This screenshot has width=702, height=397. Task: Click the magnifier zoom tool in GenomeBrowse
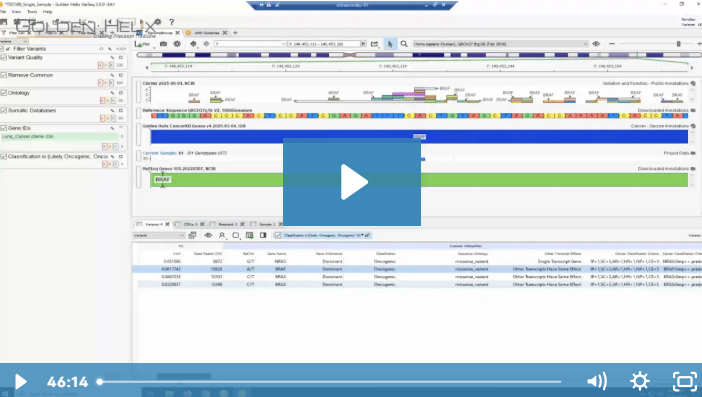404,44
